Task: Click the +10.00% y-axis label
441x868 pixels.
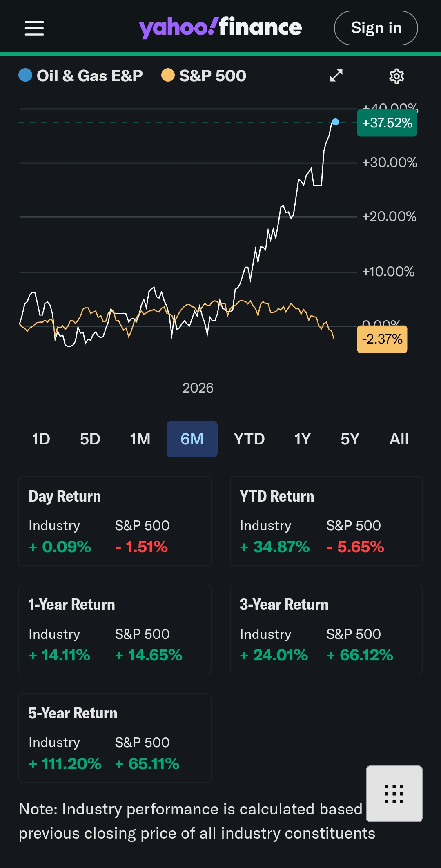Action: click(x=388, y=272)
